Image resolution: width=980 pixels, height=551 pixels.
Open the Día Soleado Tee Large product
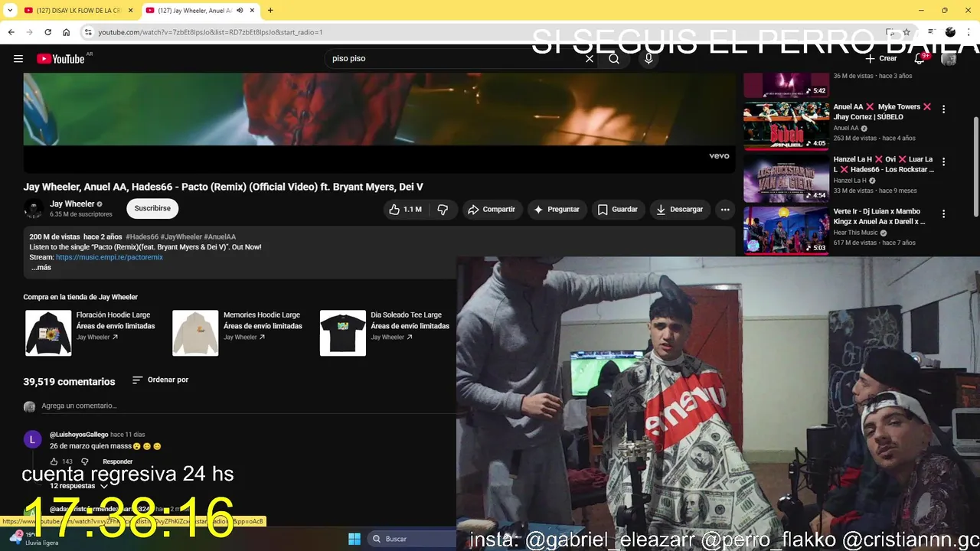point(385,333)
